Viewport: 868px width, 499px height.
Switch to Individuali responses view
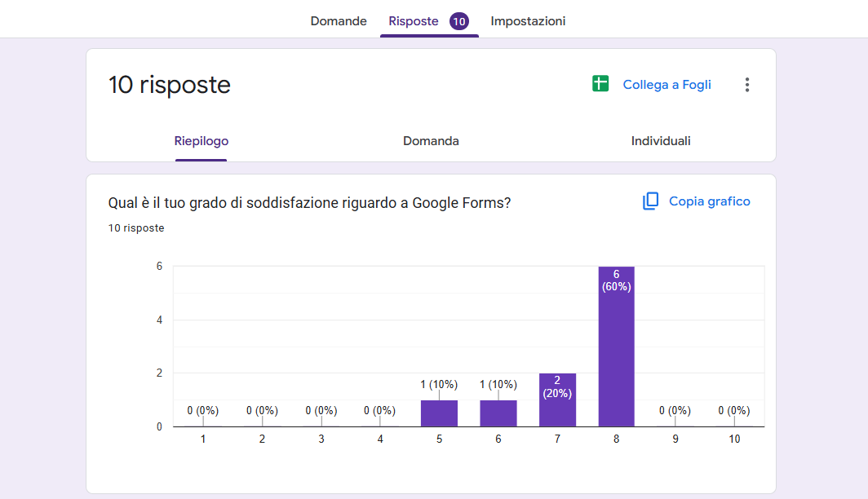pos(661,140)
